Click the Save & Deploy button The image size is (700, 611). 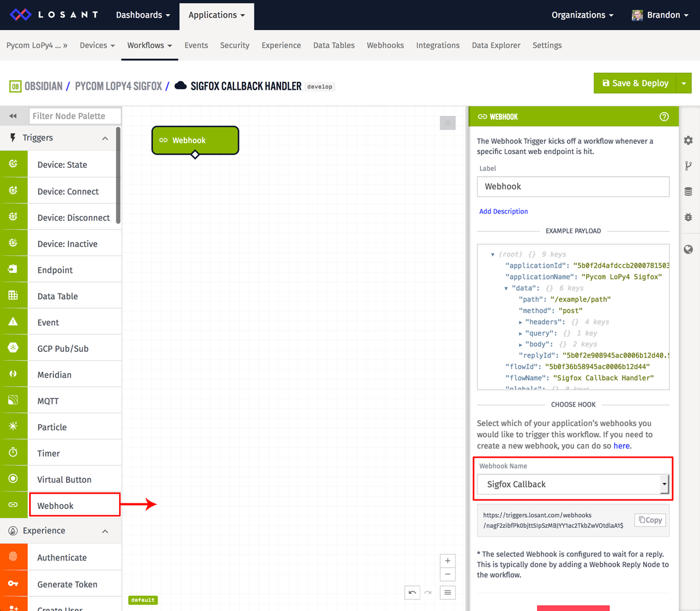pyautogui.click(x=635, y=83)
